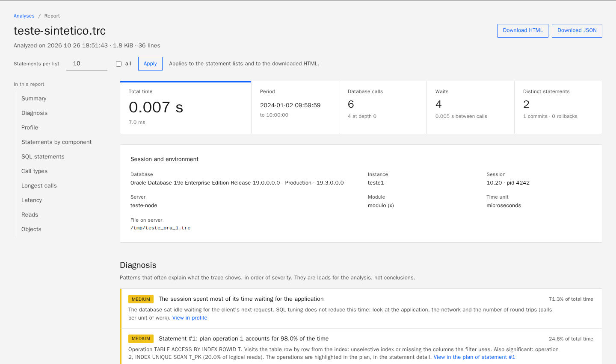Follow the 'View in profile' link
This screenshot has width=616, height=364.
(190, 318)
